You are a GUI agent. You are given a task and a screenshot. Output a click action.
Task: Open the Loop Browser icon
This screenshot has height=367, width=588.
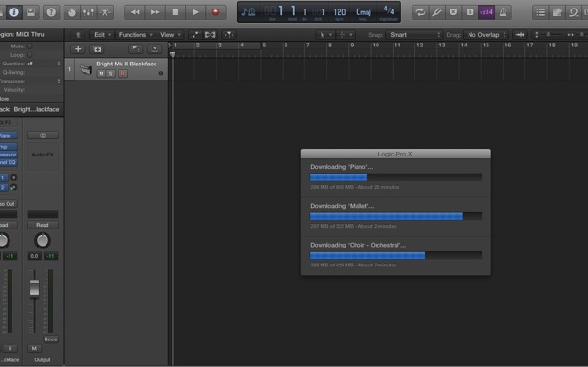coord(574,12)
